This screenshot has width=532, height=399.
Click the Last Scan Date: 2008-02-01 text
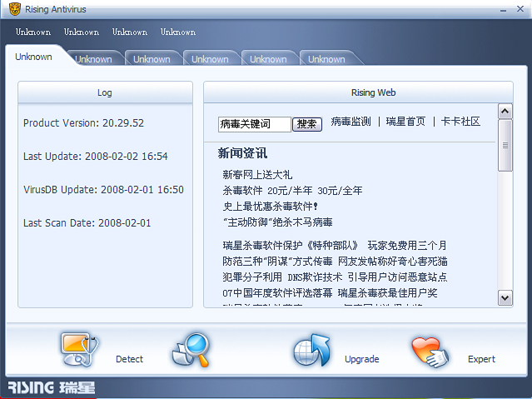pos(87,222)
